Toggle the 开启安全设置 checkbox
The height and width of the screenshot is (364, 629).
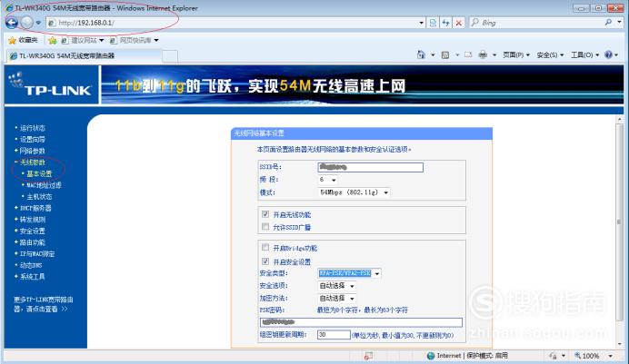pyautogui.click(x=265, y=261)
